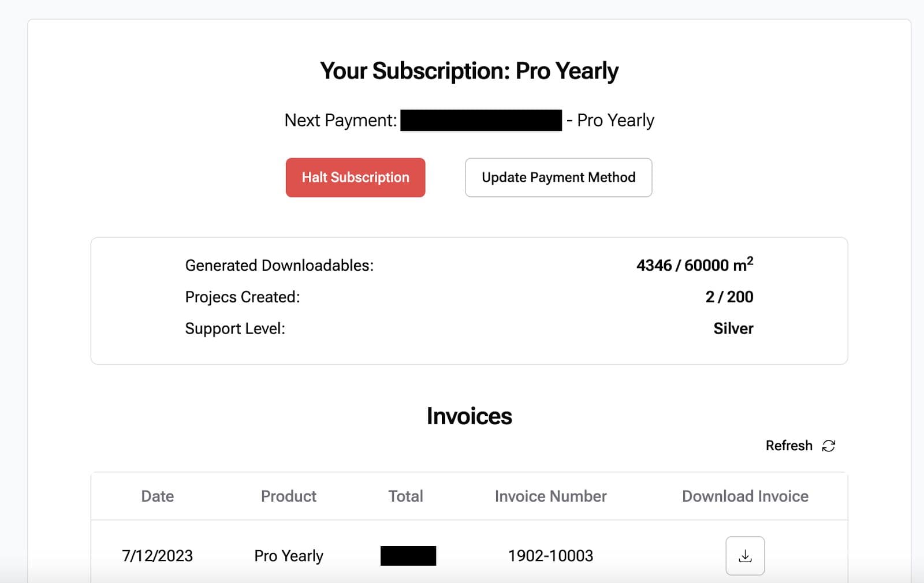This screenshot has height=583, width=924.
Task: Click the Refresh text label
Action: click(x=788, y=446)
